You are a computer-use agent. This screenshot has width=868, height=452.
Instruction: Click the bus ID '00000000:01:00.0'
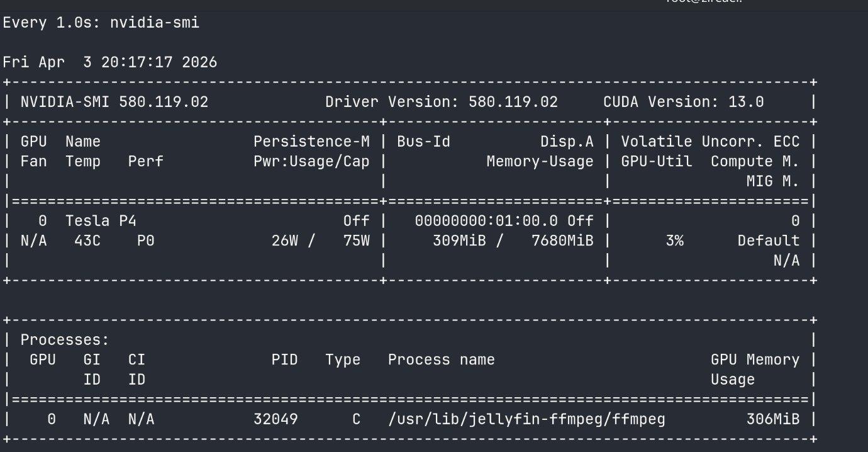pos(486,221)
